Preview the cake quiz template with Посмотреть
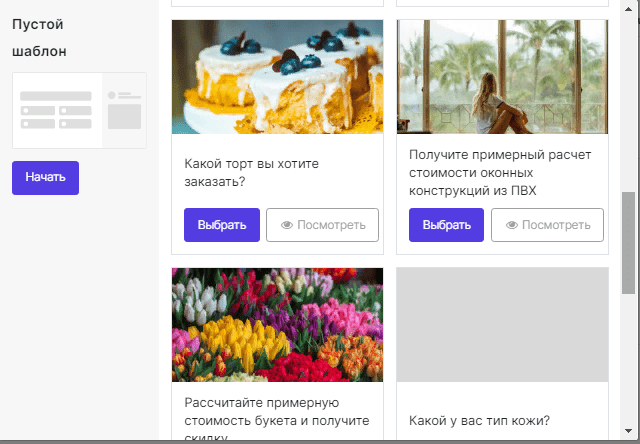The image size is (640, 444). [x=322, y=225]
